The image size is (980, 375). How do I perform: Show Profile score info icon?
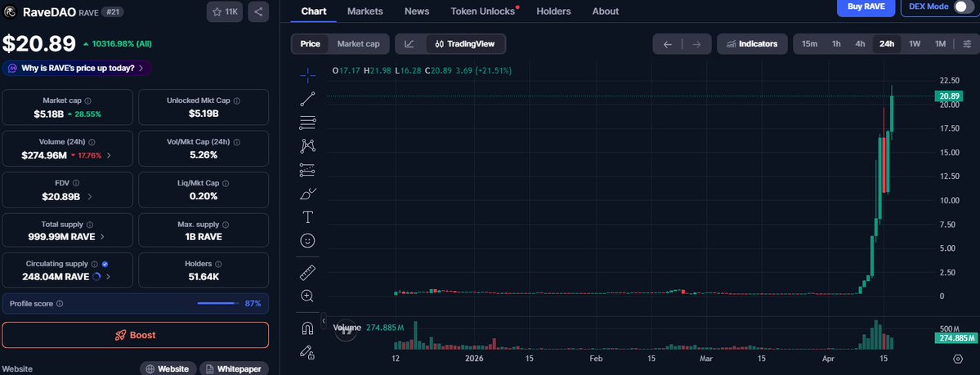coord(60,304)
